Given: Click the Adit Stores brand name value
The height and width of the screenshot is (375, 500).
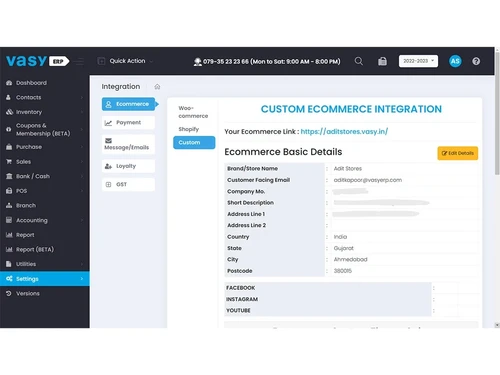Looking at the screenshot, I should (348, 168).
